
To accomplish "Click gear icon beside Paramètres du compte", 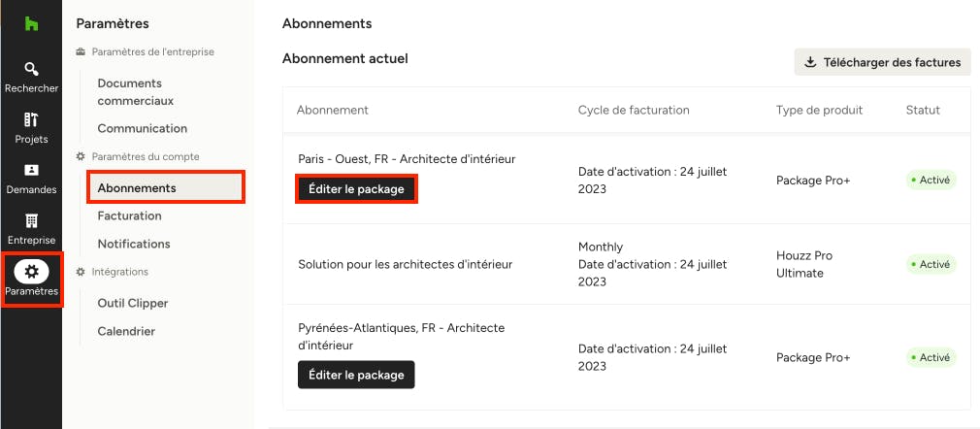I will [x=81, y=156].
